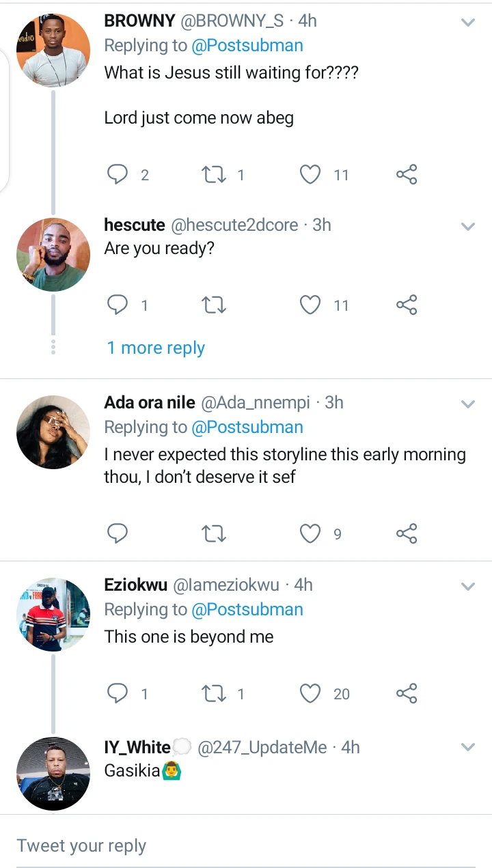The height and width of the screenshot is (868, 492).
Task: Retweet BROWNY's reply
Action: coord(215,175)
